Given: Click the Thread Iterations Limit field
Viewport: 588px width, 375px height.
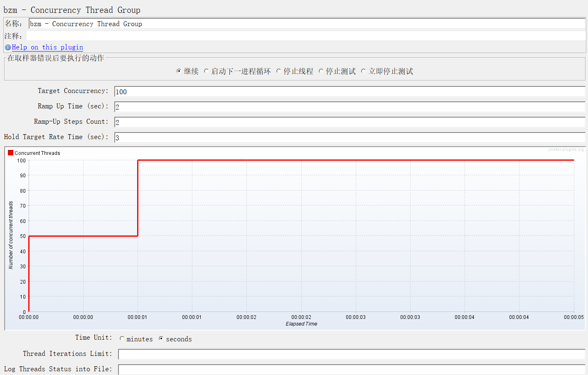Looking at the screenshot, I should 352,354.
